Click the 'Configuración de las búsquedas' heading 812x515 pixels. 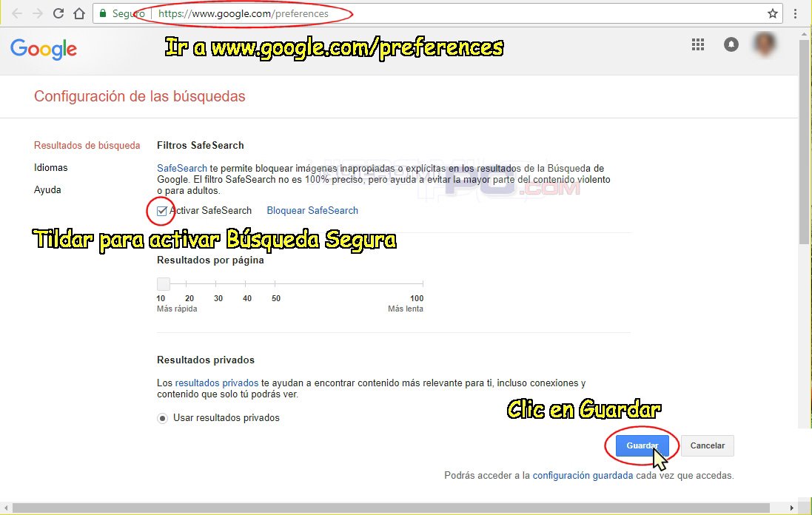click(x=140, y=96)
